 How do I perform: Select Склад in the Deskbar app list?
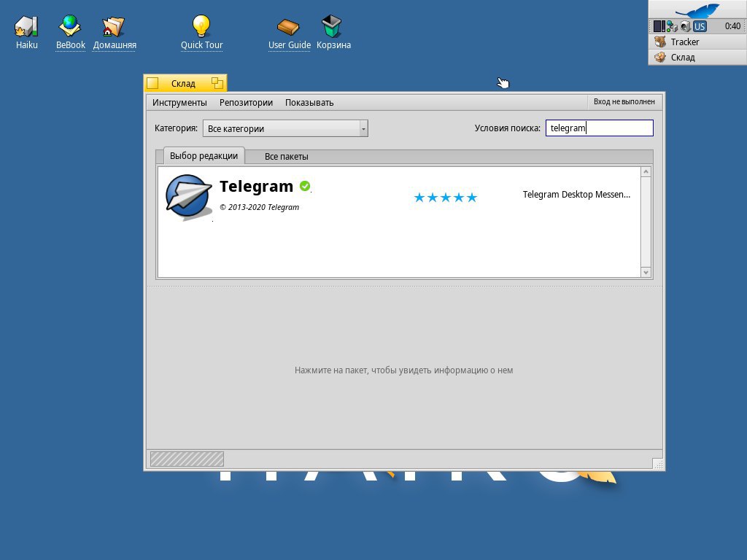[697, 57]
